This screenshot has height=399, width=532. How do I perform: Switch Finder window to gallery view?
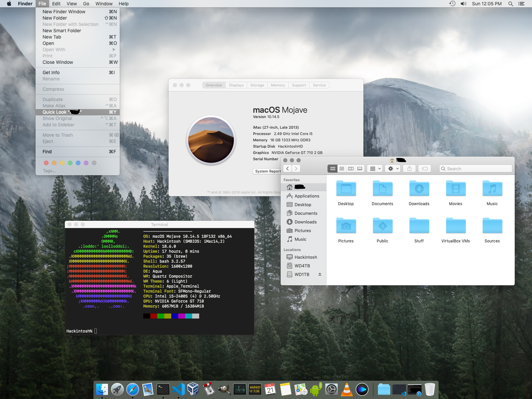360,169
